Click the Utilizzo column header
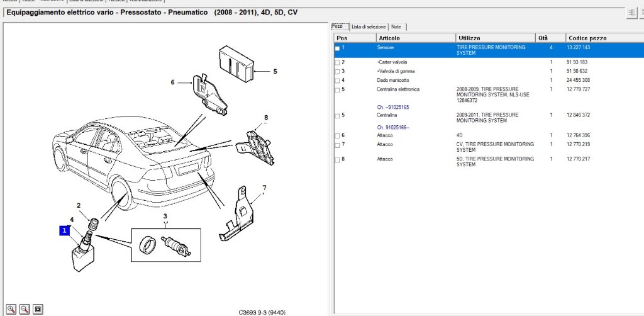The width and height of the screenshot is (644, 316). tap(469, 38)
